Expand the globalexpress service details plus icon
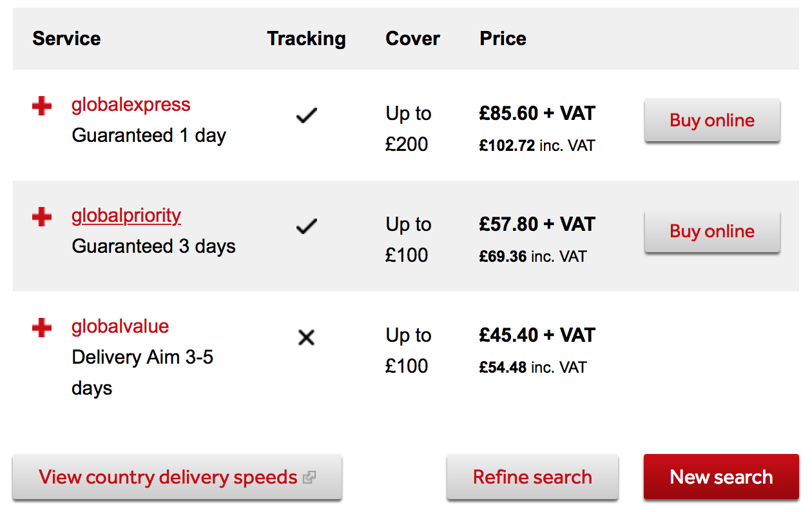The height and width of the screenshot is (512, 812). click(x=42, y=106)
